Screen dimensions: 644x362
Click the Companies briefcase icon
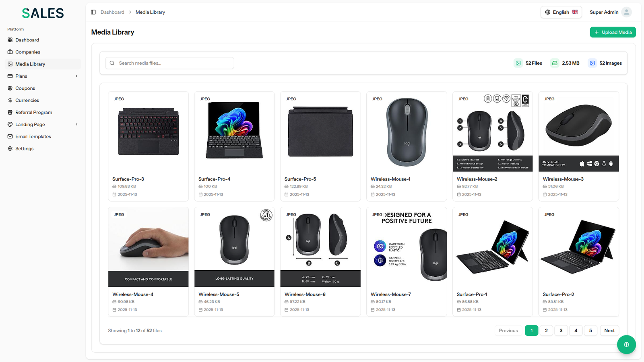coord(10,52)
